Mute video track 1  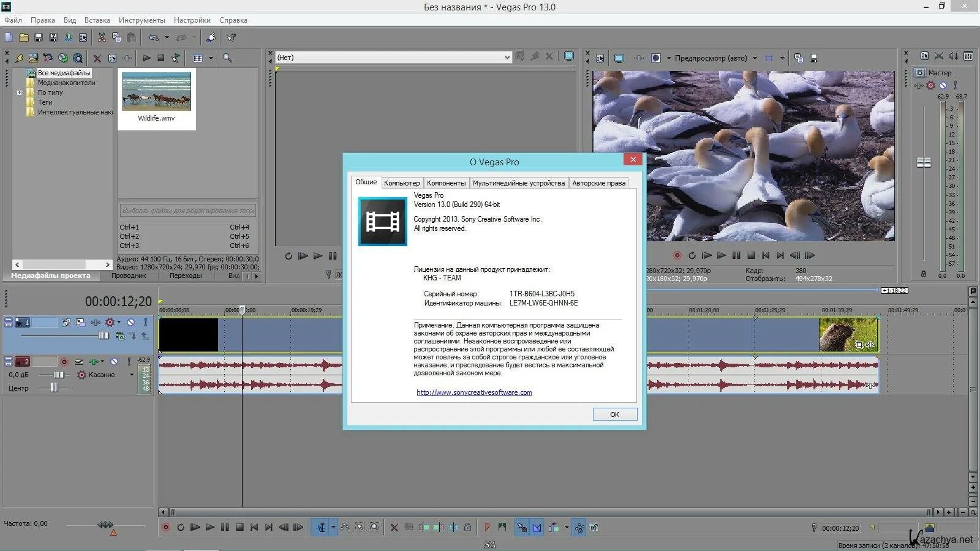click(x=130, y=322)
